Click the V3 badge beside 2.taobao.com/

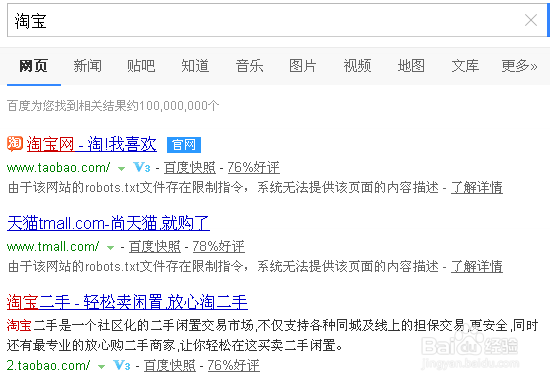click(x=122, y=365)
